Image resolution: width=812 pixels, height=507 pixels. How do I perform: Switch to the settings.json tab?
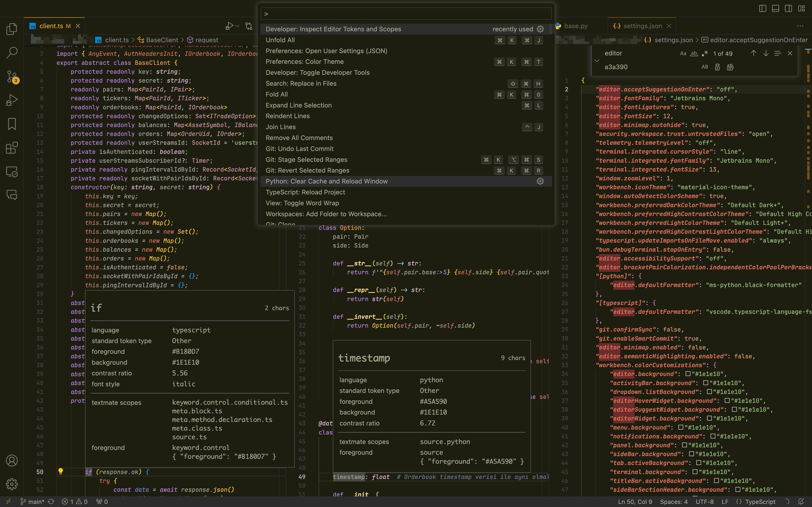pyautogui.click(x=642, y=26)
